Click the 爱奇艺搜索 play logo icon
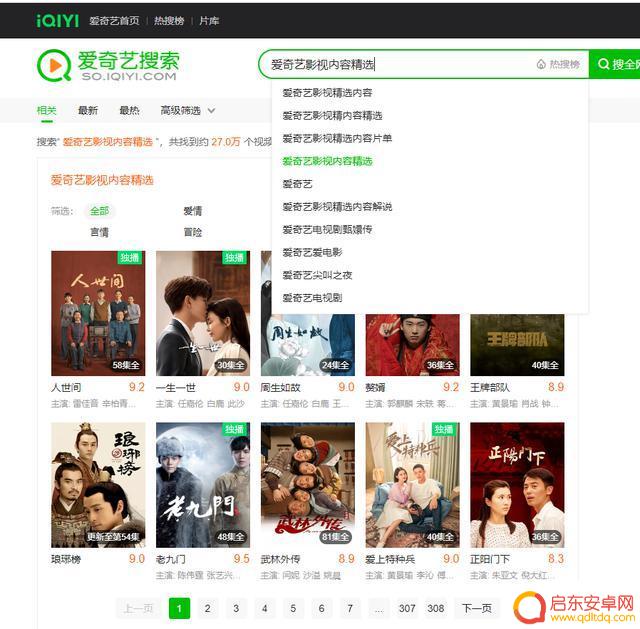The width and height of the screenshot is (640, 629). point(54,65)
